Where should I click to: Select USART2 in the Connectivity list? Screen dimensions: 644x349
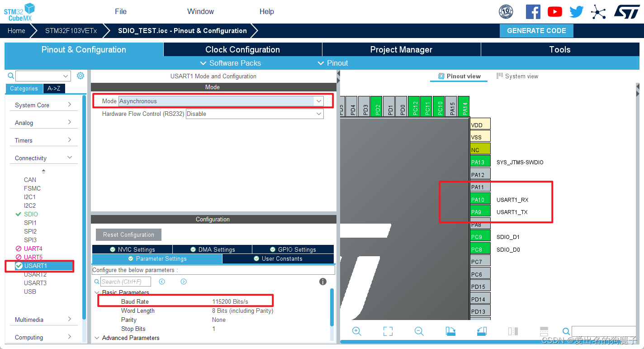pos(35,274)
